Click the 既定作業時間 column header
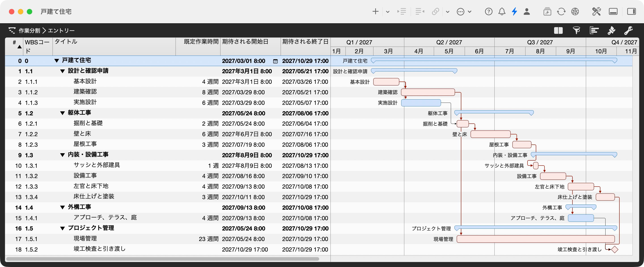644x267 pixels. tap(198, 46)
